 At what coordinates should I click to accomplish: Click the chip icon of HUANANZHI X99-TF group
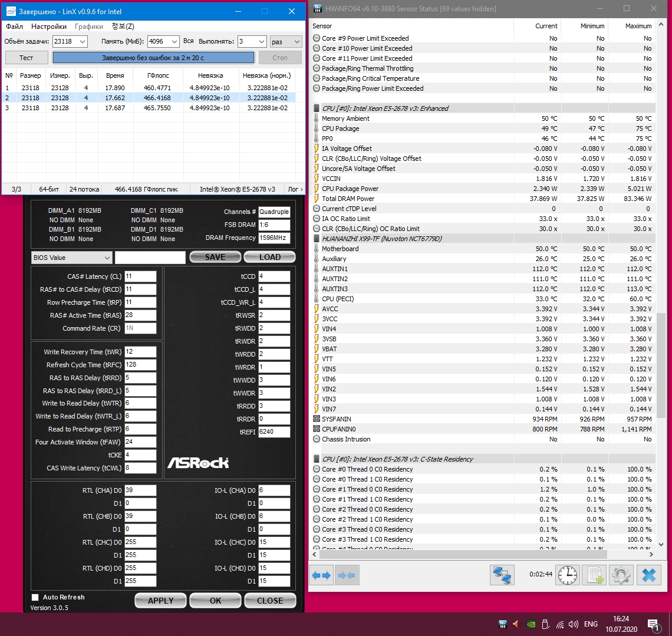pyautogui.click(x=317, y=239)
